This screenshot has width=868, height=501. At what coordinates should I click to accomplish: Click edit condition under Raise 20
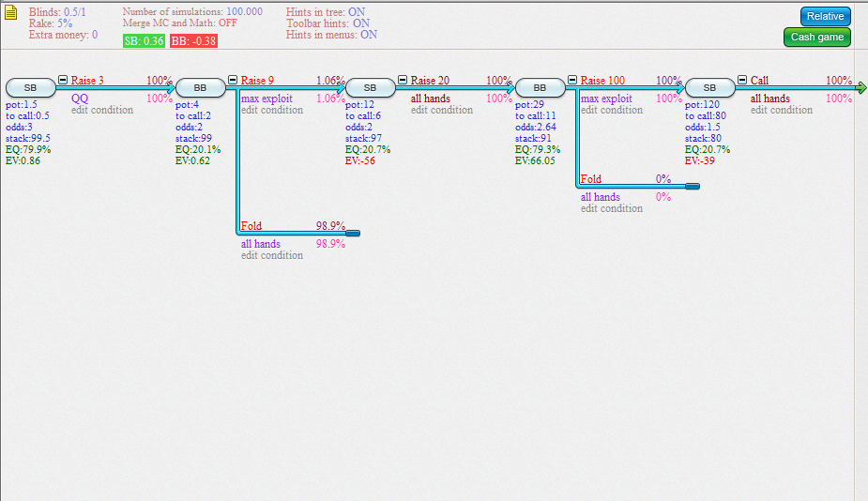coord(442,110)
